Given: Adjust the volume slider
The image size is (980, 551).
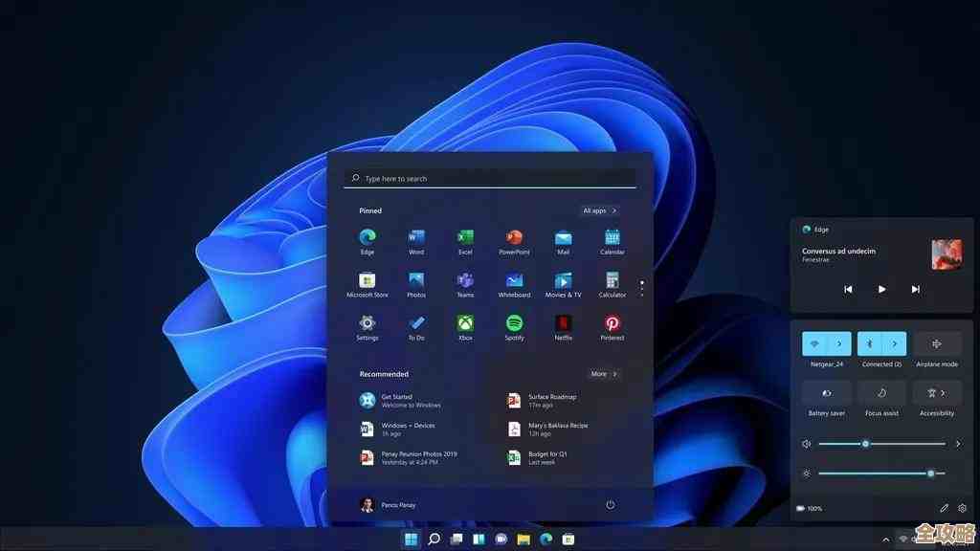Looking at the screenshot, I should tap(864, 443).
